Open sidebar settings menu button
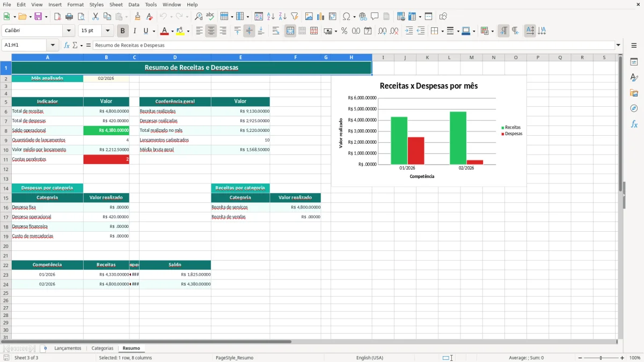644x362 pixels. (x=634, y=45)
